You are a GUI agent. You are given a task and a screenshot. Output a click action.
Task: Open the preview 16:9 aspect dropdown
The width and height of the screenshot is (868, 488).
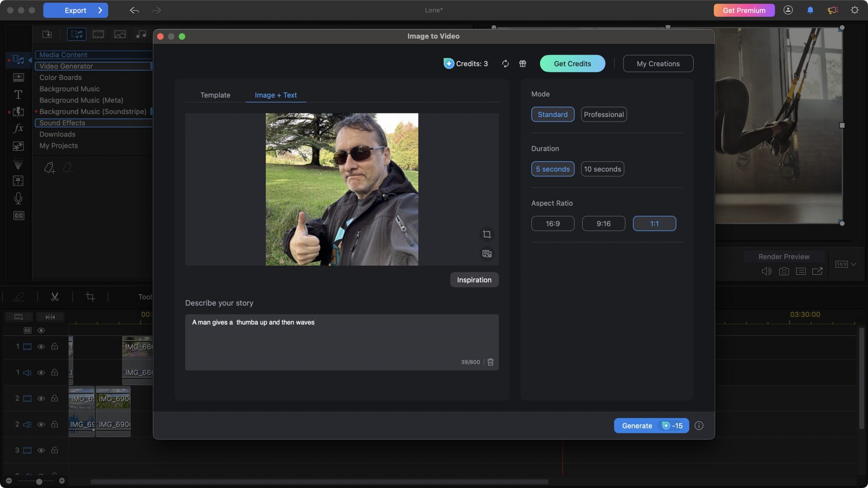click(845, 264)
